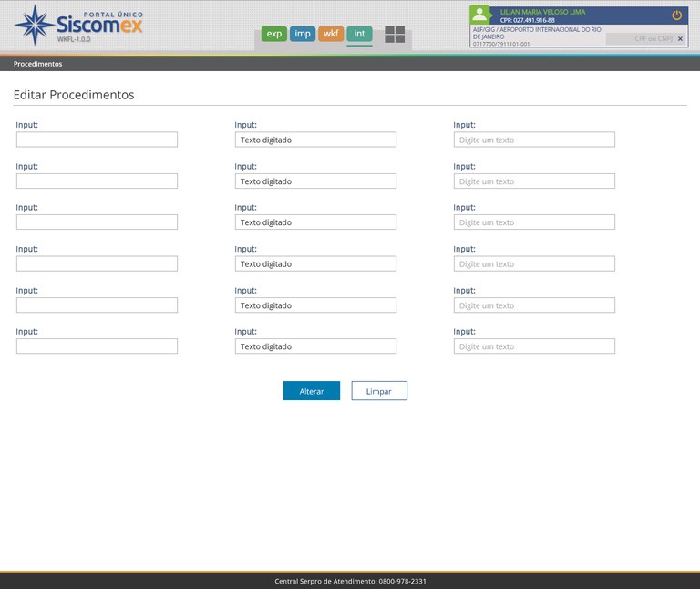Click the user name Lilian Maria Veloso Lima

[542, 12]
